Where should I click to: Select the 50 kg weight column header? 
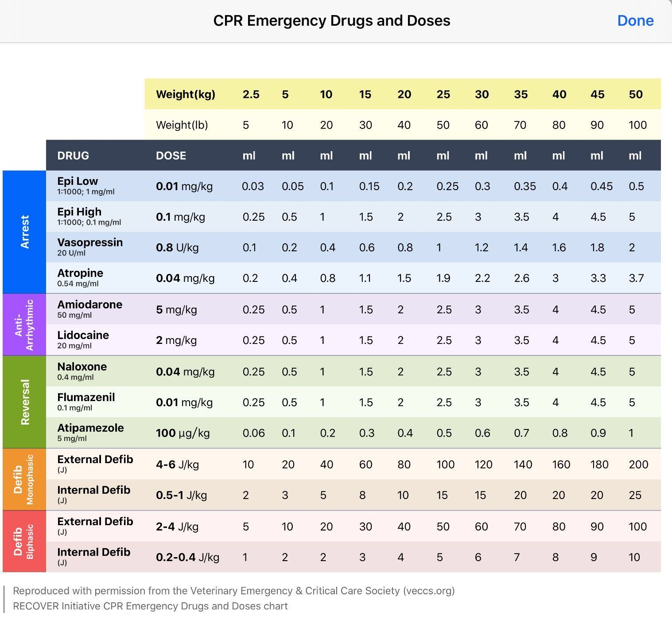tap(637, 94)
